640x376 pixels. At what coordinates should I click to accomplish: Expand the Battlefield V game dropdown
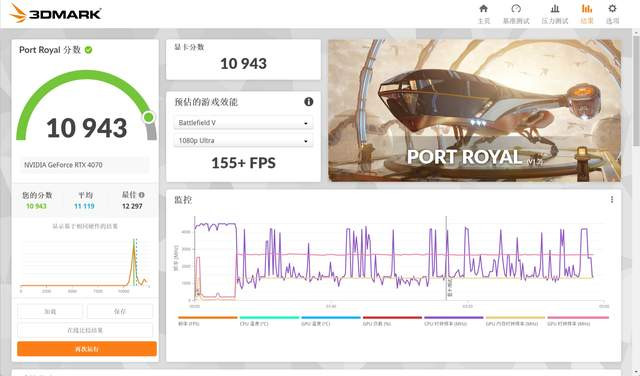(243, 123)
